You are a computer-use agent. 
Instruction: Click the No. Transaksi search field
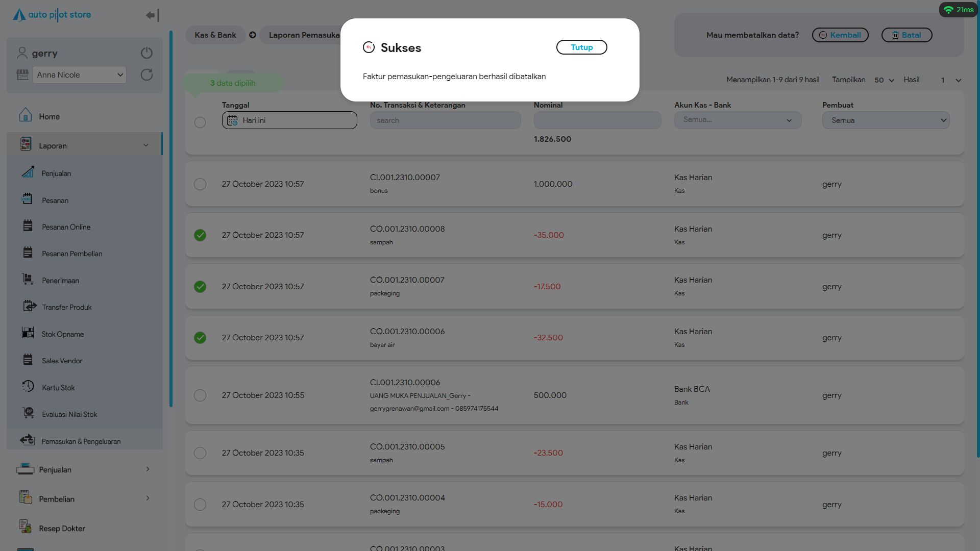(445, 120)
